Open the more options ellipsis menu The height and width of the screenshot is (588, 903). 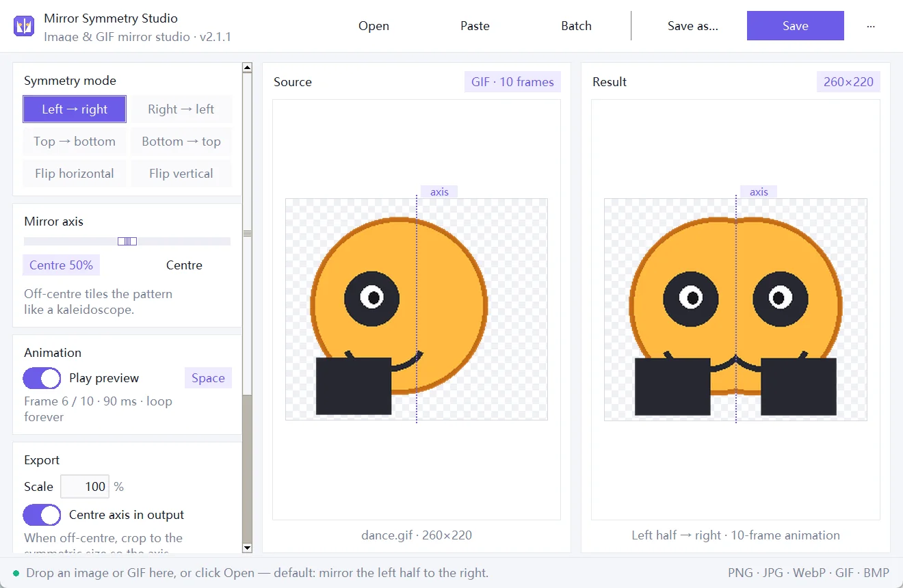click(871, 26)
